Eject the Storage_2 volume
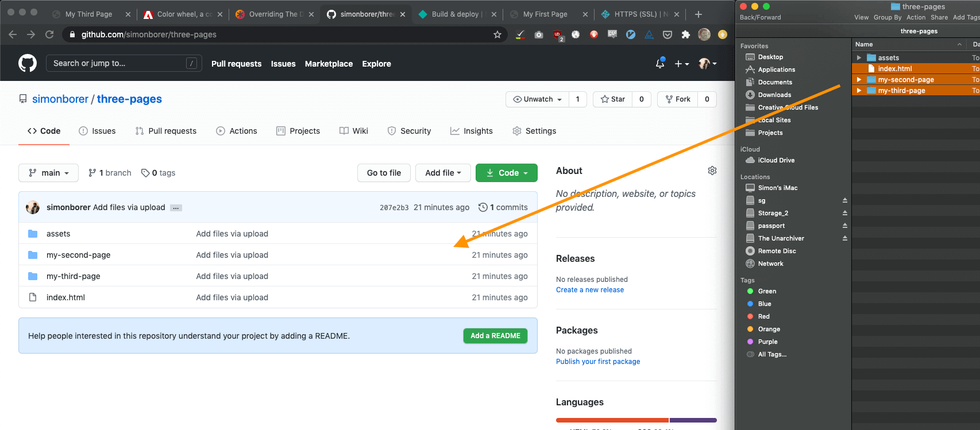This screenshot has width=980, height=430. [845, 213]
